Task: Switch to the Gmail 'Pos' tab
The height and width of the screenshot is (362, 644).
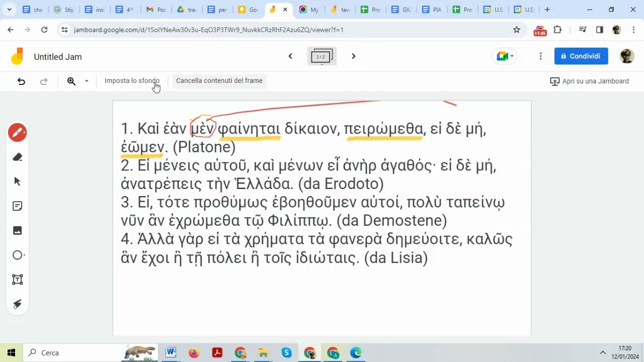Action: coord(156,10)
